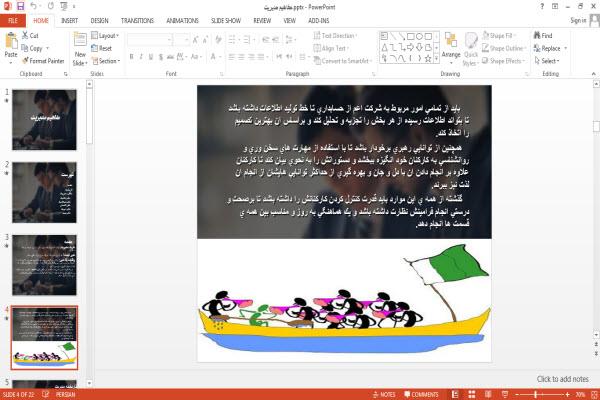Open the Shape Effects dropdown
This screenshot has width=600, height=400.
pyautogui.click(x=504, y=60)
